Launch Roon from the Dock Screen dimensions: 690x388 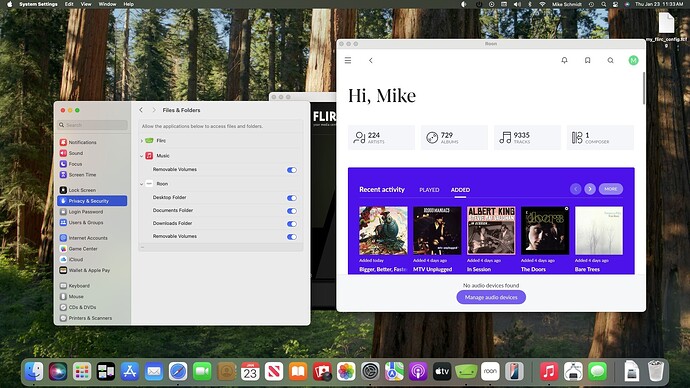[490, 371]
